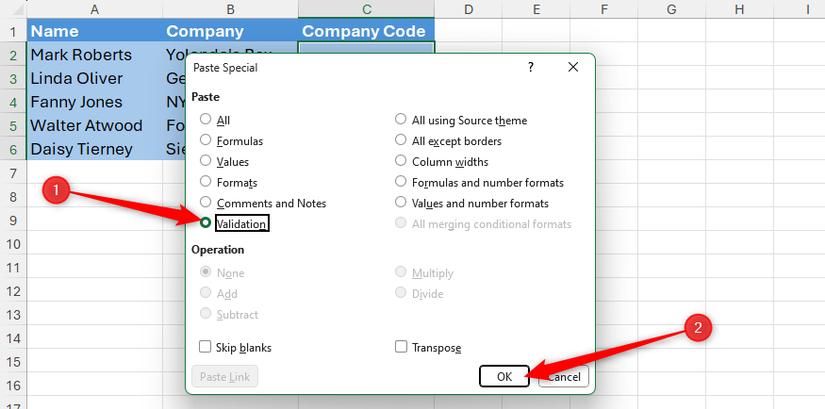
Task: Click the Fanny Jones cell
Action: (x=95, y=102)
